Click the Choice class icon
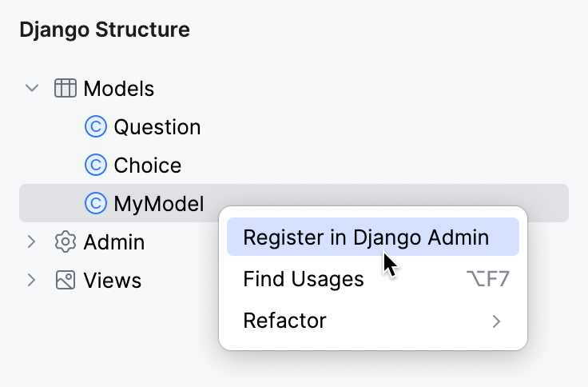 [x=95, y=165]
